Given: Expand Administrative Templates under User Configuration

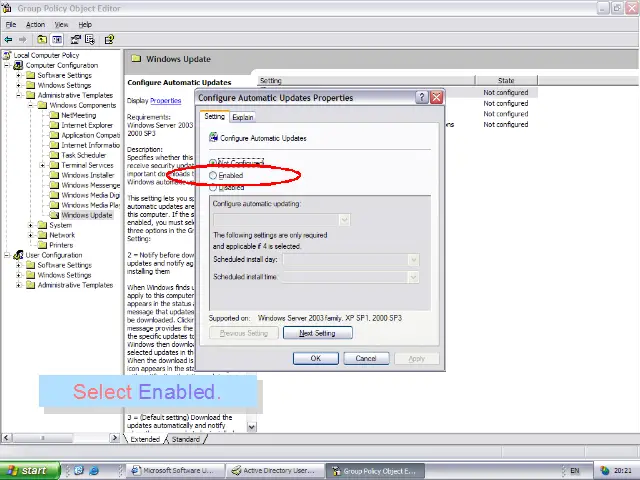Looking at the screenshot, I should coord(18,285).
